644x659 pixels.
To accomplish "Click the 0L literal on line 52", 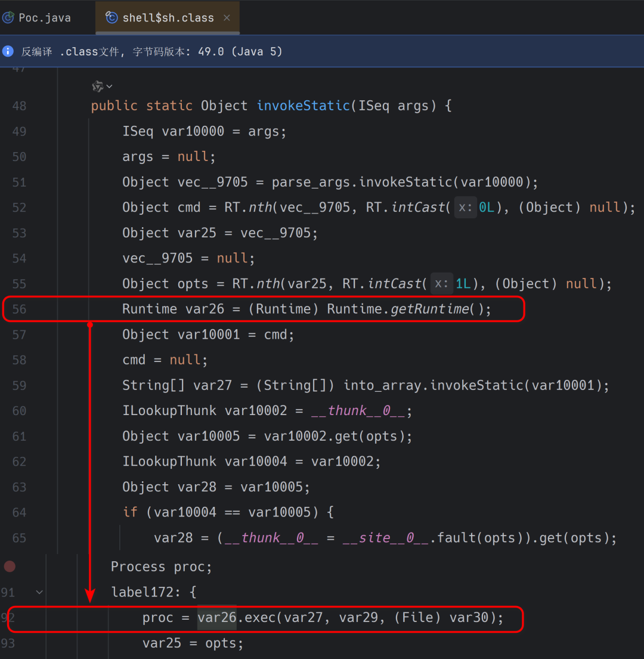I will click(x=487, y=207).
